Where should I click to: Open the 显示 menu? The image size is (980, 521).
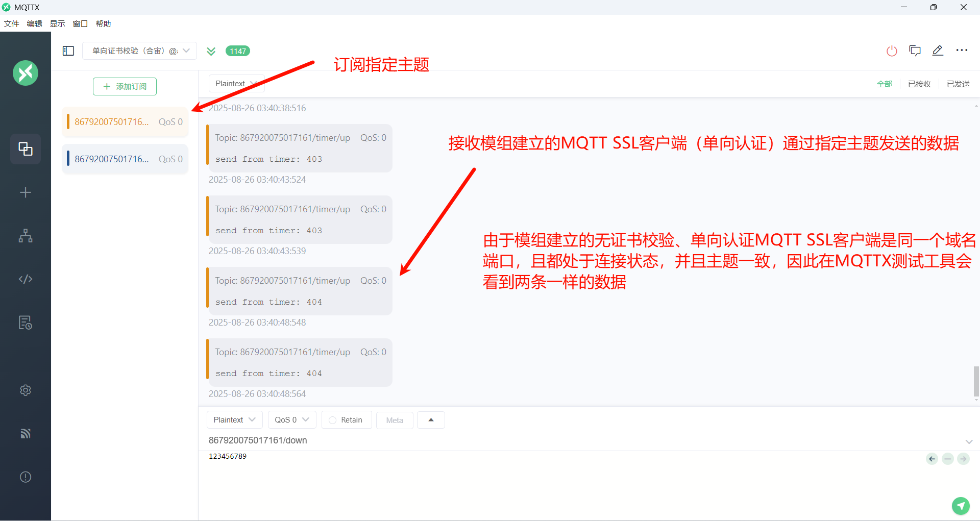pyautogui.click(x=57, y=23)
